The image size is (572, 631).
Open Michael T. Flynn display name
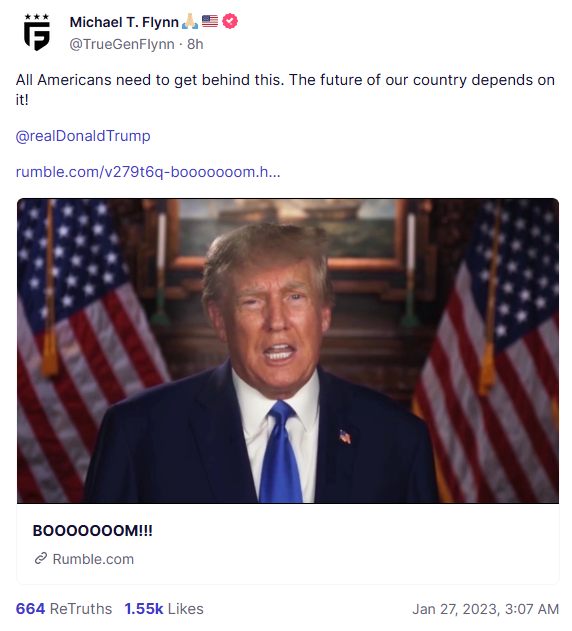(x=124, y=22)
